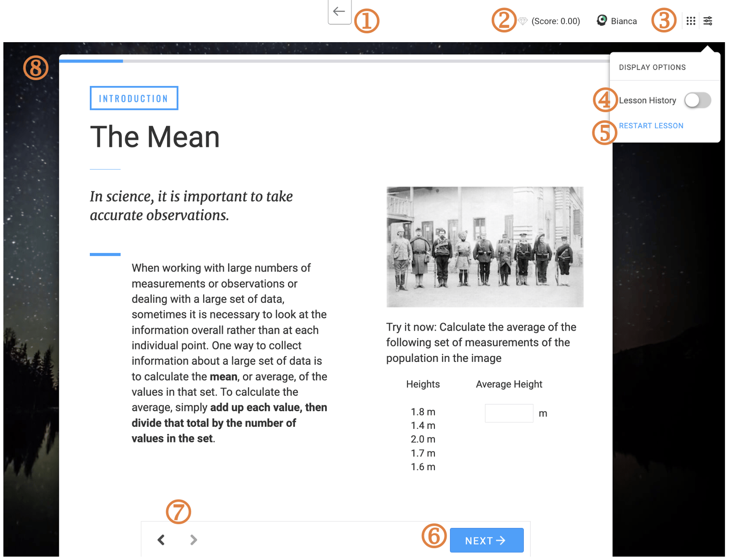Screen dimensions: 733x560
Task: Click the Lesson History label
Action: [647, 100]
